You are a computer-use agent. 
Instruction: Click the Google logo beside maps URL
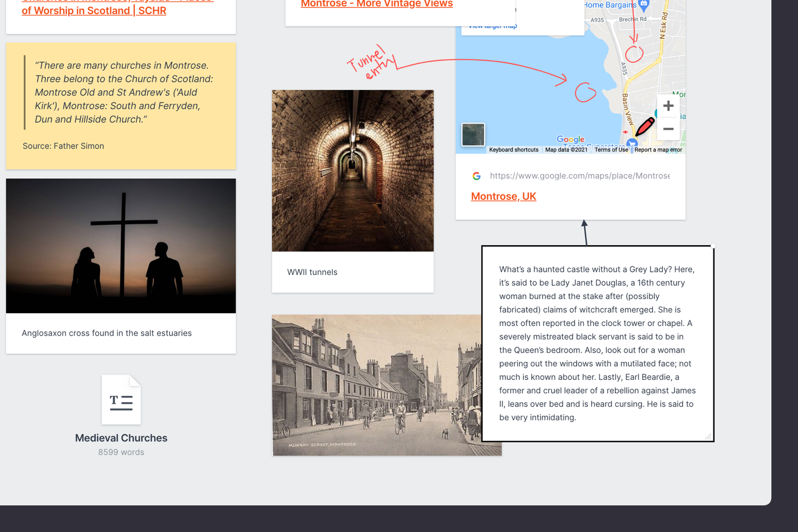(477, 176)
